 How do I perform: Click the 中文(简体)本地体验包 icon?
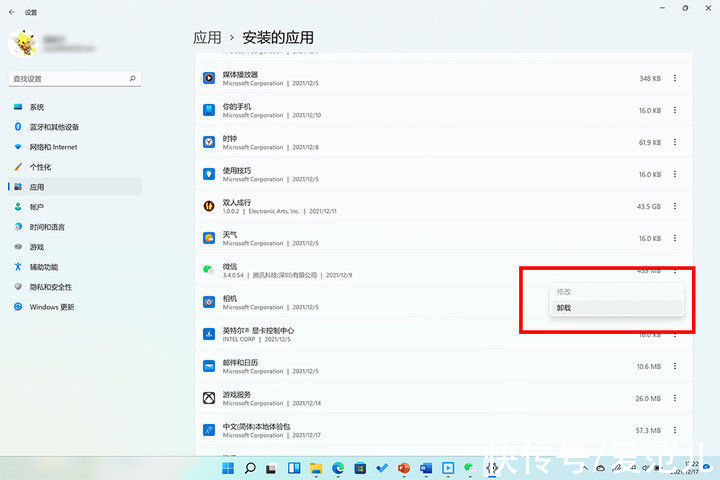click(209, 430)
